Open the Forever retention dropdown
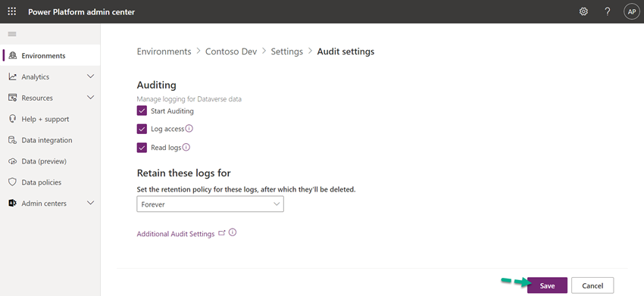Image resolution: width=644 pixels, height=296 pixels. (x=210, y=204)
